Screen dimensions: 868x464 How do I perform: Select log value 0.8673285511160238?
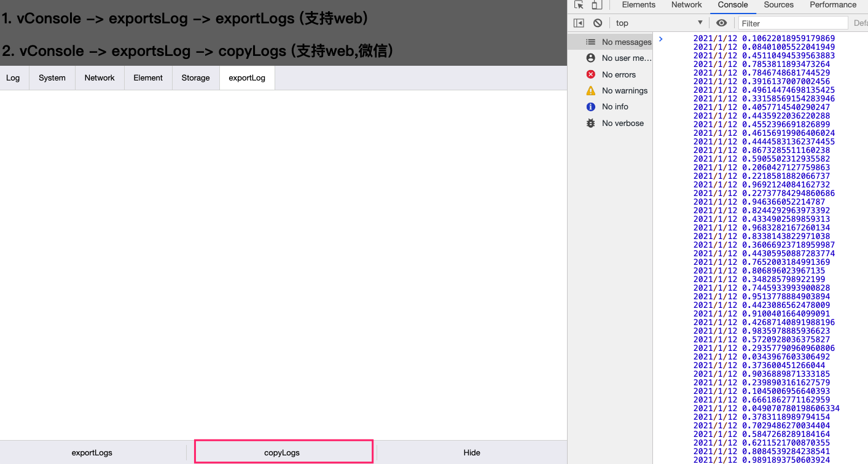point(786,150)
